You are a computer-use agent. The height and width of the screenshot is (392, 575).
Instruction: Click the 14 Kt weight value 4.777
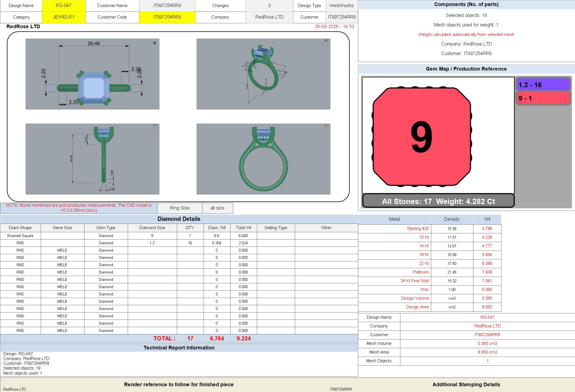coord(487,246)
